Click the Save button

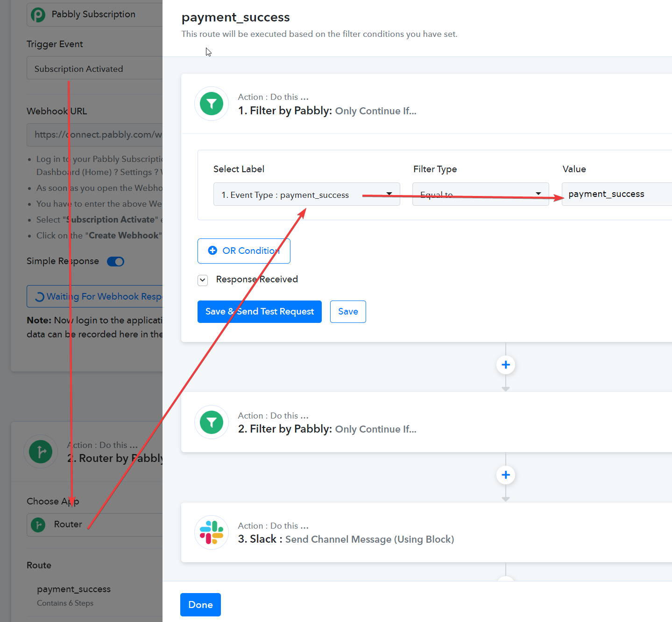coord(348,312)
